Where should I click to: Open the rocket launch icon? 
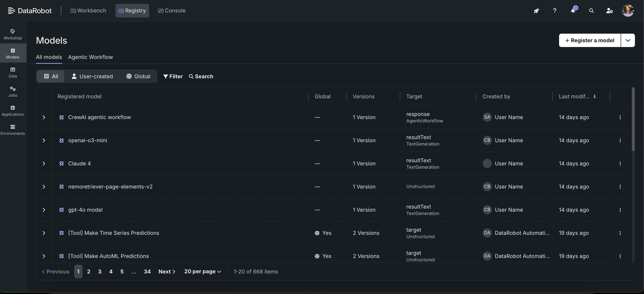536,11
